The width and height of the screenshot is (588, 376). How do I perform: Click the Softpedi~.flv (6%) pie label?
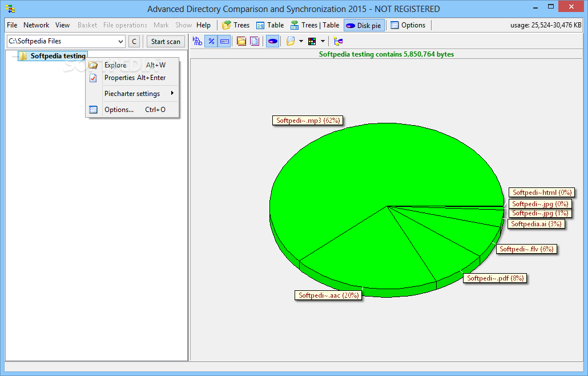(x=526, y=249)
